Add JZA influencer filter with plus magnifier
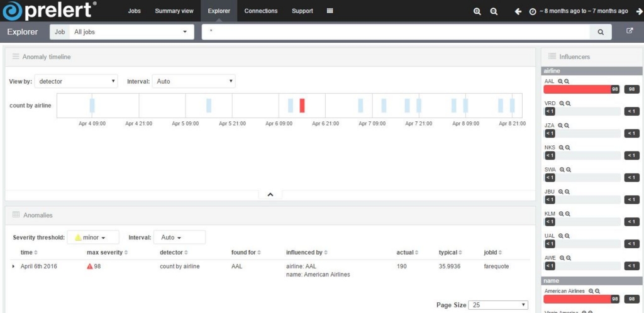644x313 pixels. click(x=560, y=126)
